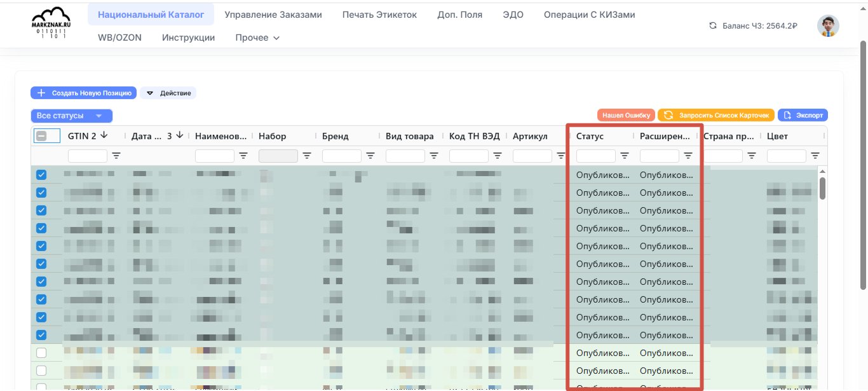Open filter icon for Бренд column
Screen dimensions: 868x391
[x=370, y=155]
